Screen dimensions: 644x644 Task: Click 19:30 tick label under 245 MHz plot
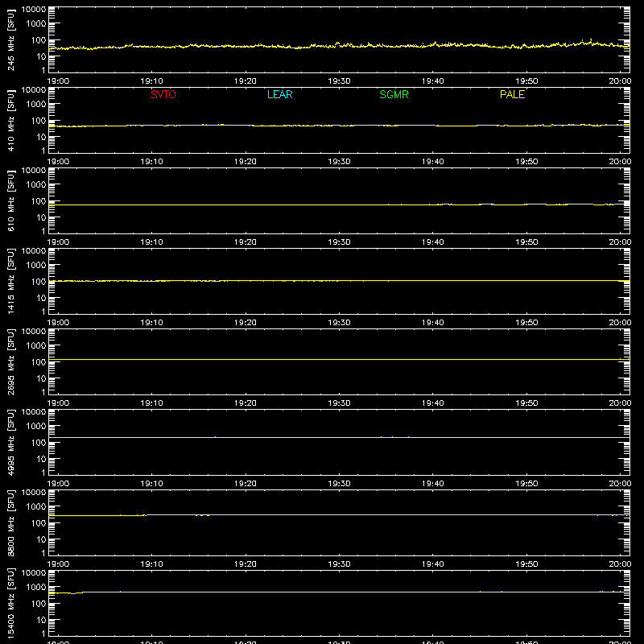[x=339, y=81]
